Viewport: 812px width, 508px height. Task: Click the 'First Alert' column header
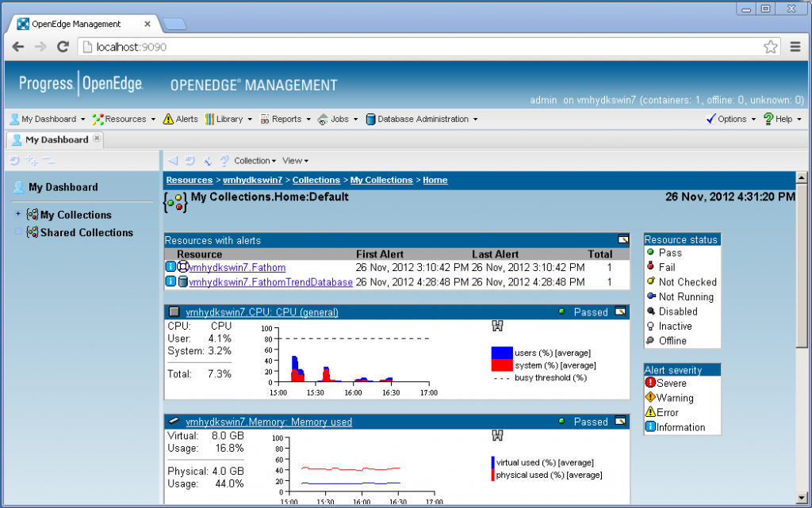click(380, 254)
